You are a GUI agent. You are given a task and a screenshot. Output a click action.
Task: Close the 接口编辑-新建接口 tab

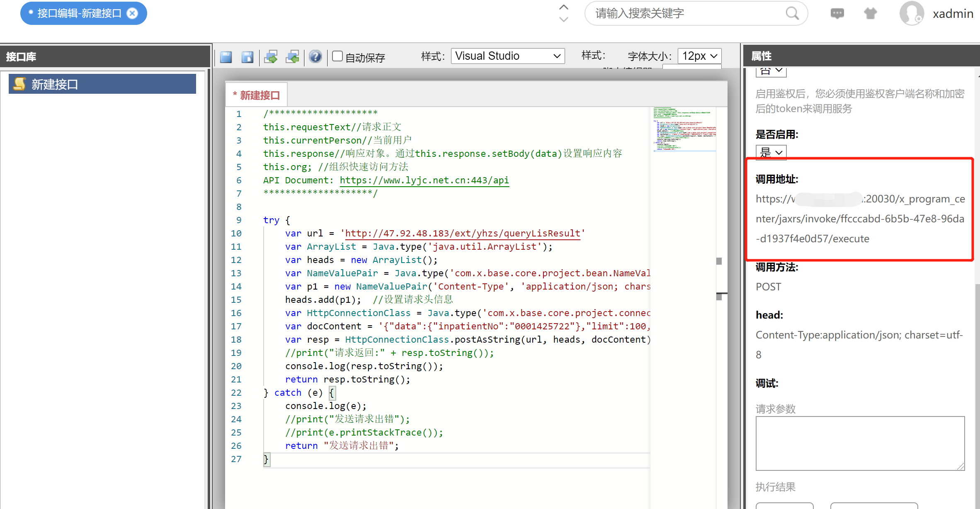(132, 13)
